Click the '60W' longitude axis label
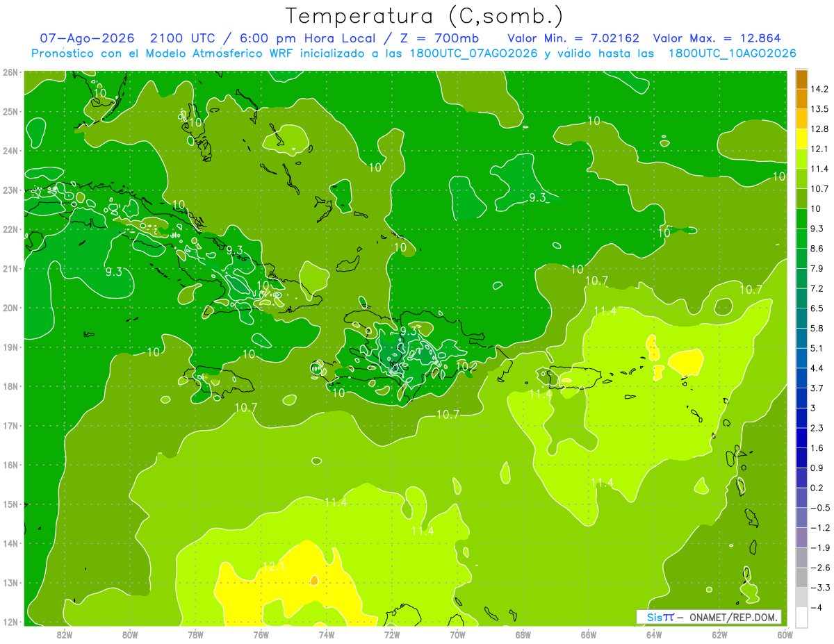Viewport: 834px width, 644px height. (785, 635)
